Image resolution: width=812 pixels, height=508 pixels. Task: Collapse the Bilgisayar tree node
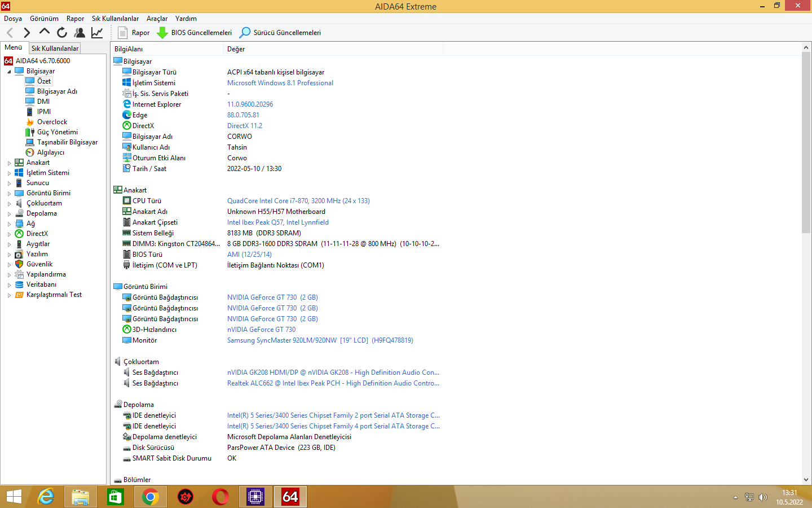coord(9,72)
